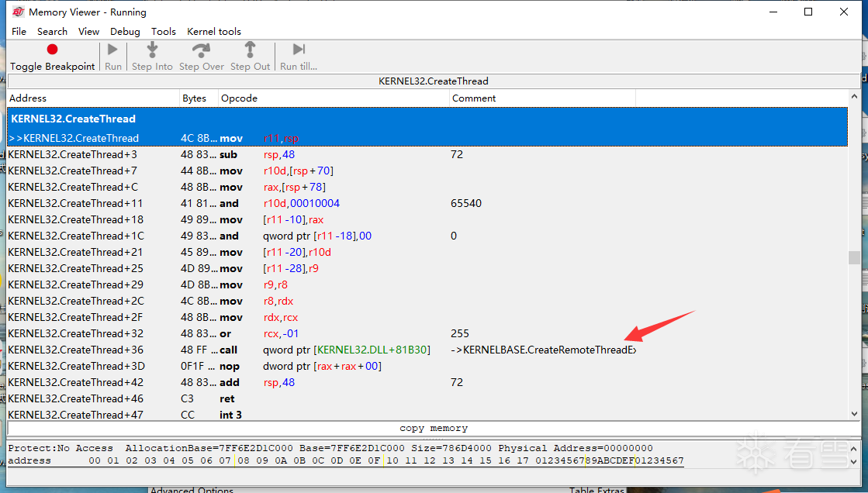Select the highlighted >>KERNEL32.CreateThread mov row
This screenshot has height=493, width=868.
coord(427,138)
